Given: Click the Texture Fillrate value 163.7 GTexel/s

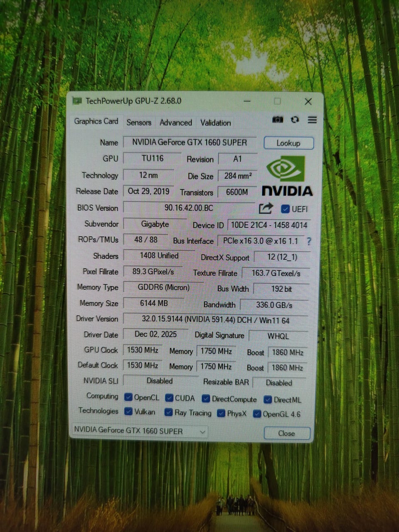Looking at the screenshot, I should [276, 273].
